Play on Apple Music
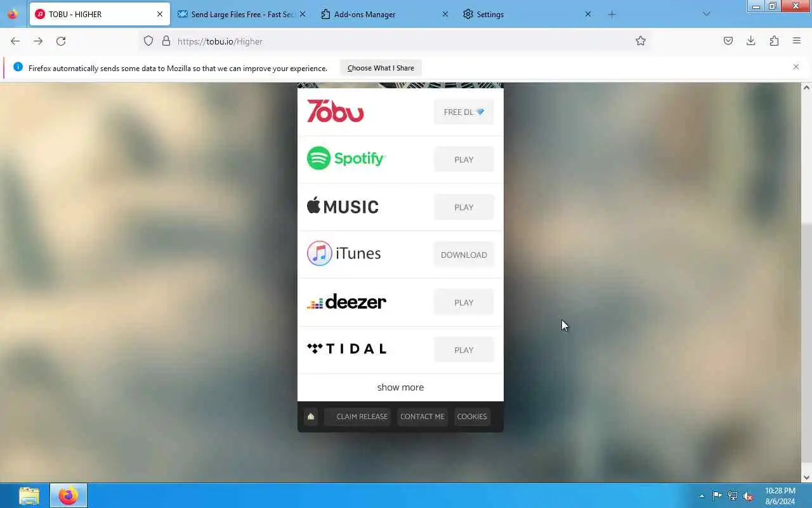The image size is (812, 508). click(464, 207)
